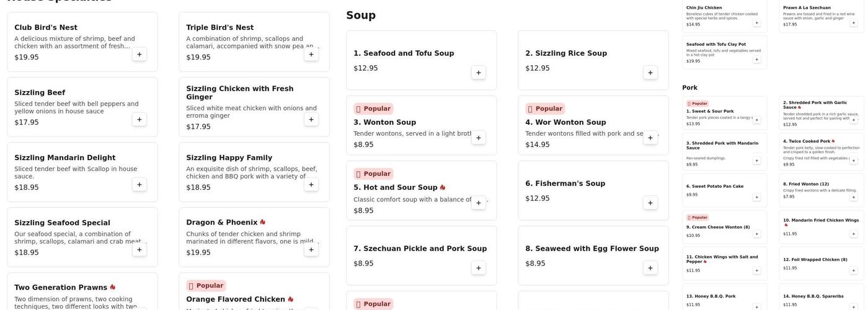The height and width of the screenshot is (310, 868).
Task: Add Seafood and Tofu Soup to order
Action: [478, 73]
